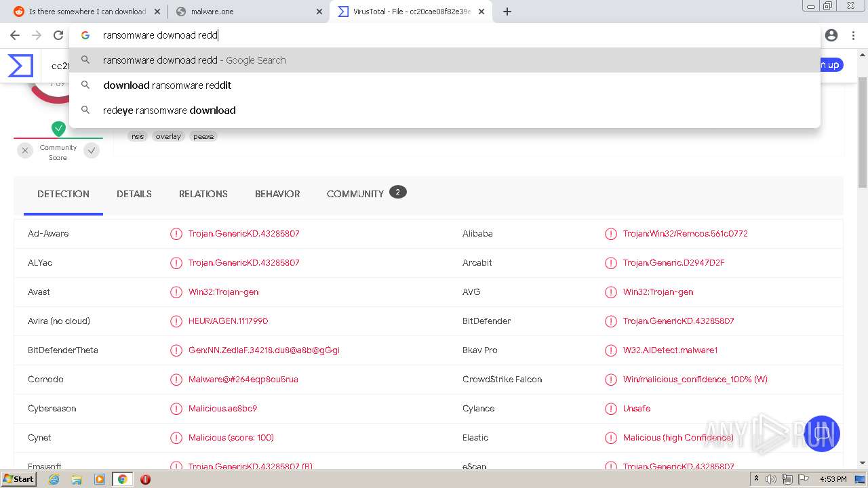Choose 'redeye ransomware download' suggestion

[x=445, y=110]
